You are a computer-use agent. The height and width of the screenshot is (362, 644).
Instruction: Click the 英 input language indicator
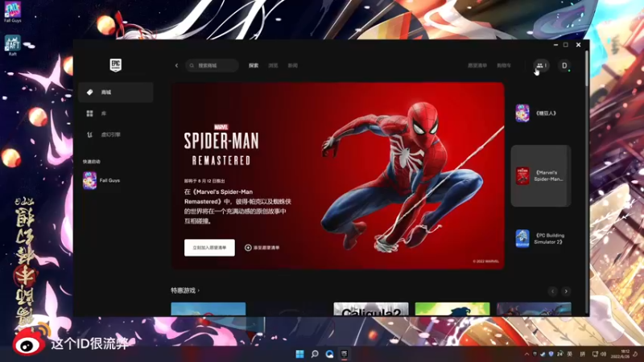(x=570, y=354)
